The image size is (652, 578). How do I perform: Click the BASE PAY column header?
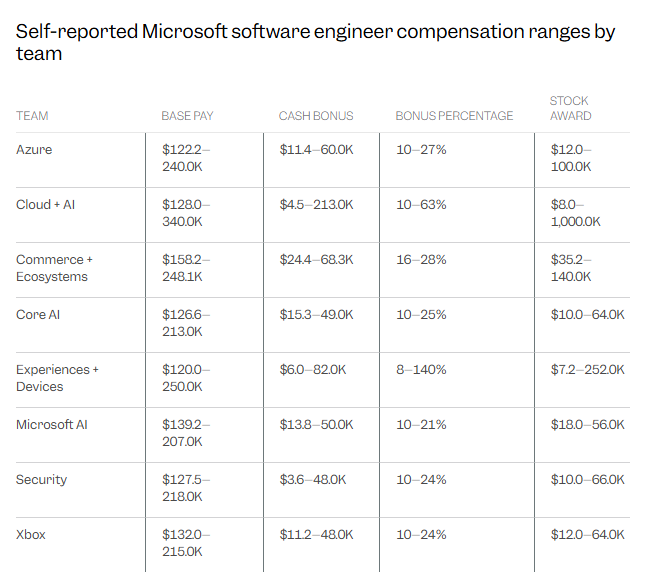[187, 116]
